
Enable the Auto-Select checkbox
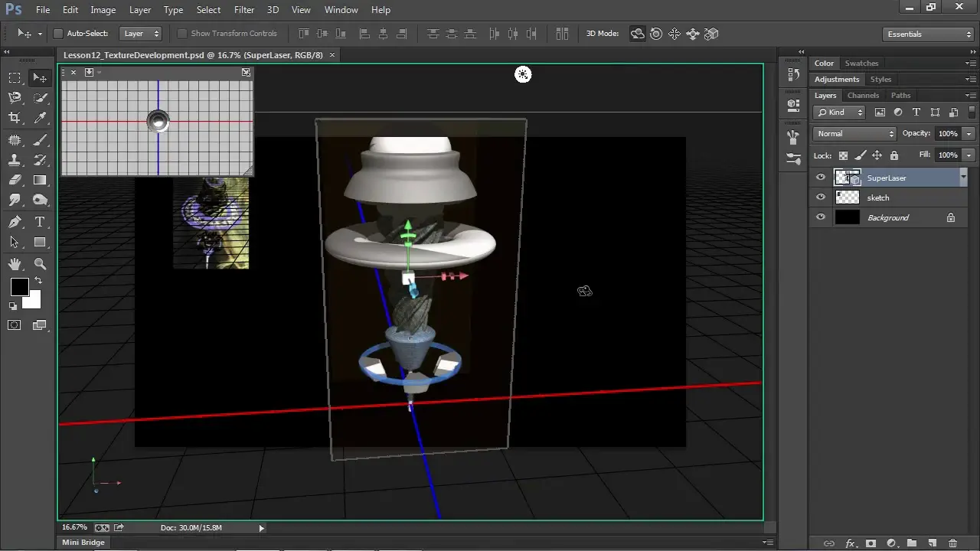coord(57,34)
